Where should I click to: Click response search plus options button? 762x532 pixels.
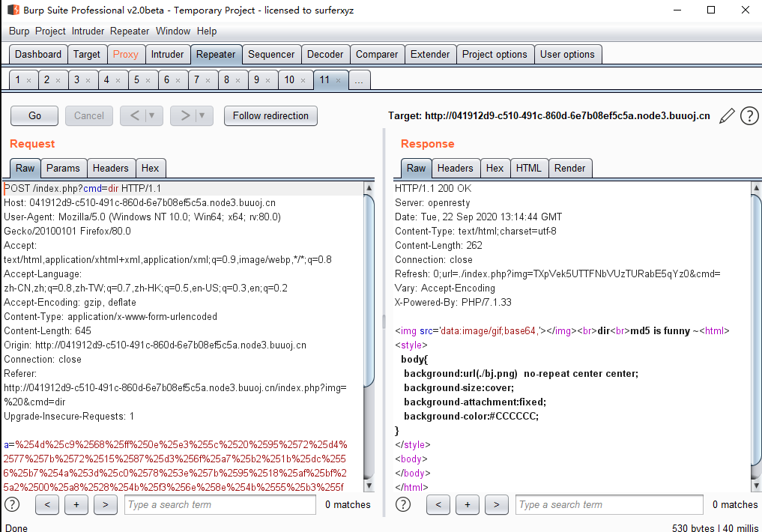[468, 504]
